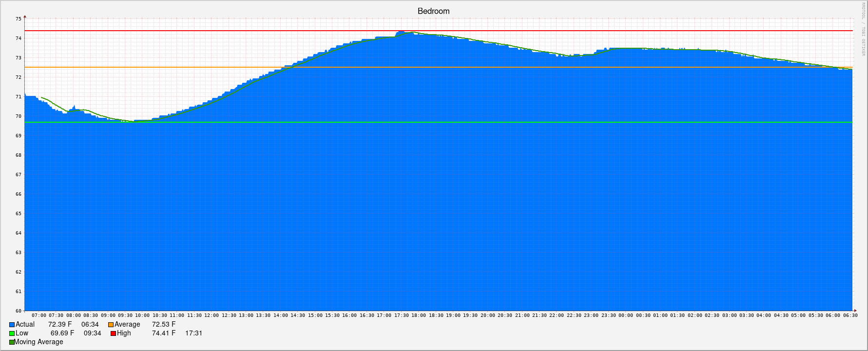Click the 75 label on the Y axis
Screen dimensions: 868x351
tap(19, 19)
